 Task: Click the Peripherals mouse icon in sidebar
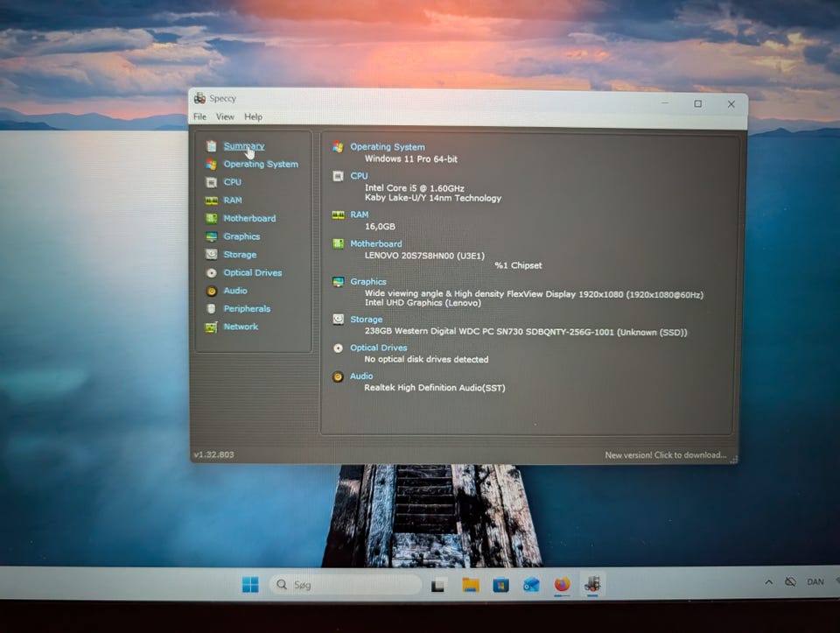coord(212,309)
